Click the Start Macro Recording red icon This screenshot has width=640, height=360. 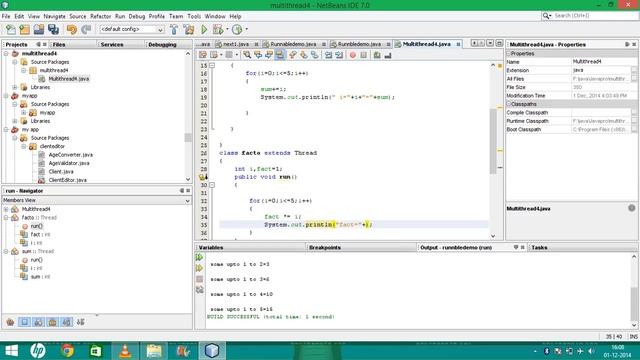(x=353, y=55)
